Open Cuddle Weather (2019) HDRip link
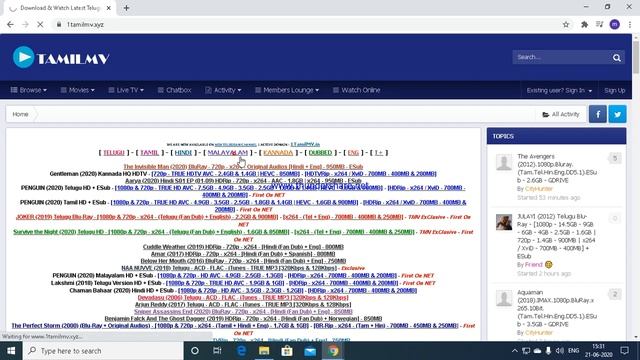Viewport: 640px width, 360px height. coord(243,247)
